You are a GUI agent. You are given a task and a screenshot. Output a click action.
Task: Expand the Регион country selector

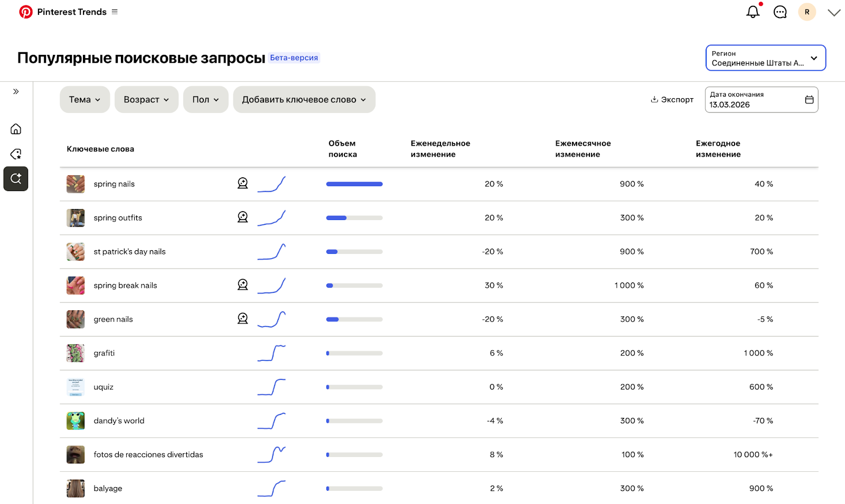click(765, 58)
